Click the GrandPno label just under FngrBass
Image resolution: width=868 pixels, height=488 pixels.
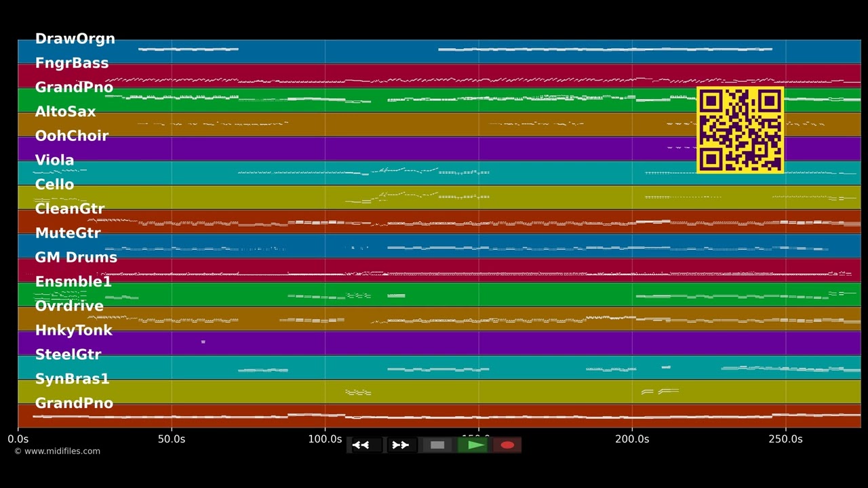(74, 87)
